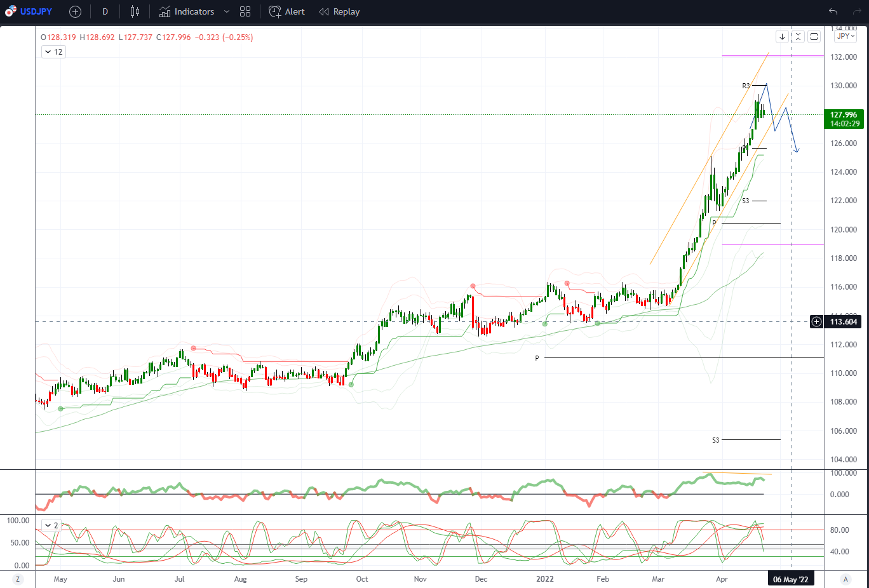Collapse the indicator legend showing 12
This screenshot has width=869, height=588.
(53, 52)
